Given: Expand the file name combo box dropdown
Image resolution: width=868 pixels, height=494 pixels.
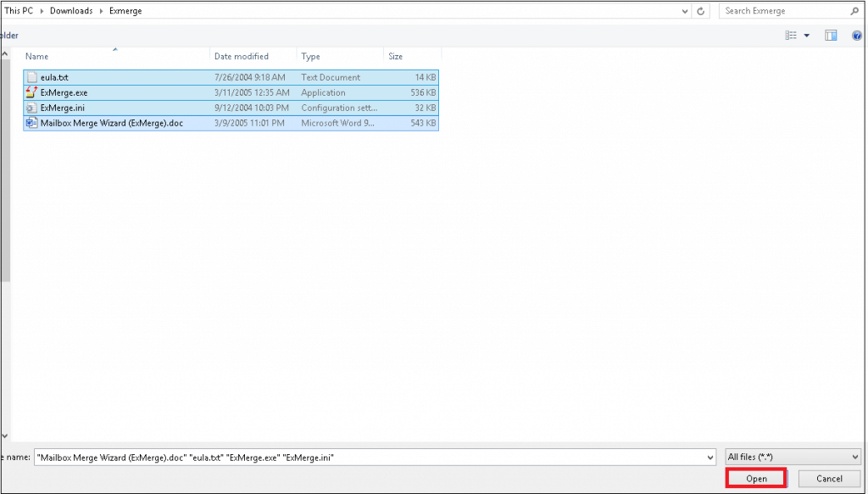Looking at the screenshot, I should pyautogui.click(x=710, y=457).
